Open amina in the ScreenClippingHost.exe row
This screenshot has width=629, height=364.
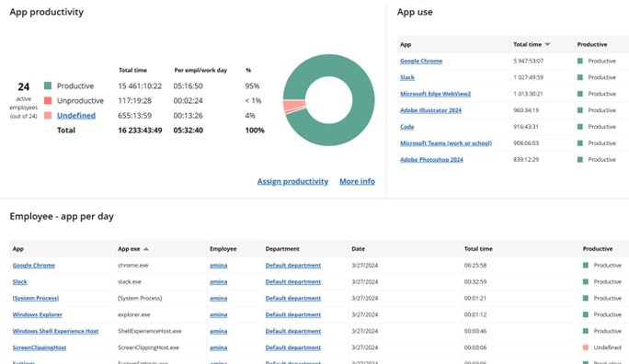coord(218,347)
